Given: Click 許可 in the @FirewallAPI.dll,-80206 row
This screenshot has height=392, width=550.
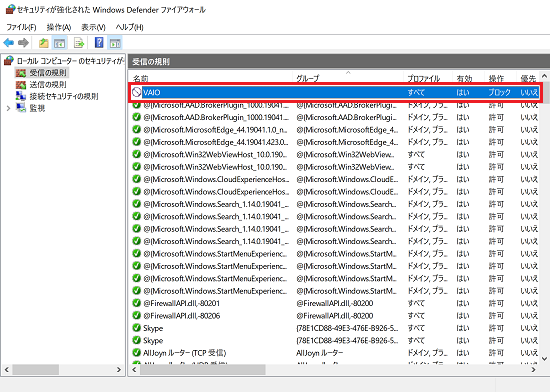Looking at the screenshot, I should tap(496, 316).
